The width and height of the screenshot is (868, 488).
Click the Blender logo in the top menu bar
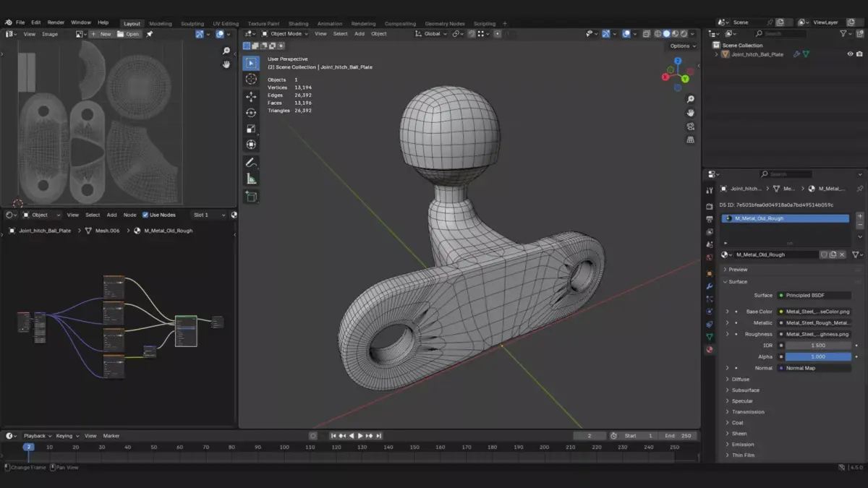[8, 22]
